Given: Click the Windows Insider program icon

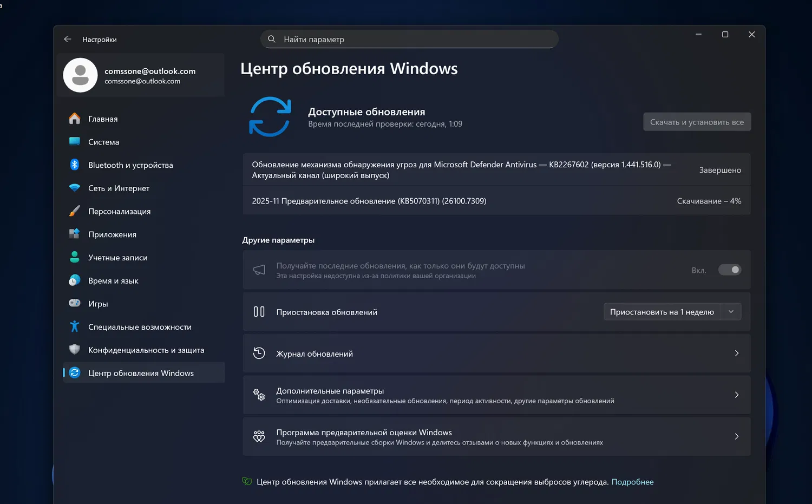Looking at the screenshot, I should pos(259,436).
